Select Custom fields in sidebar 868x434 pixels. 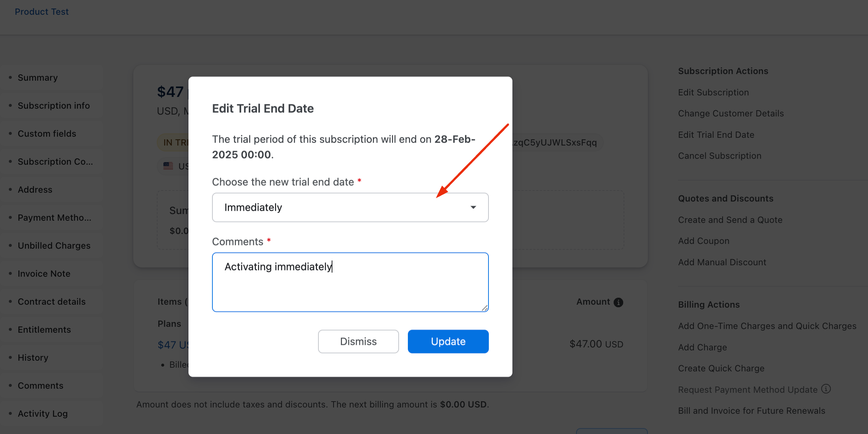point(47,134)
